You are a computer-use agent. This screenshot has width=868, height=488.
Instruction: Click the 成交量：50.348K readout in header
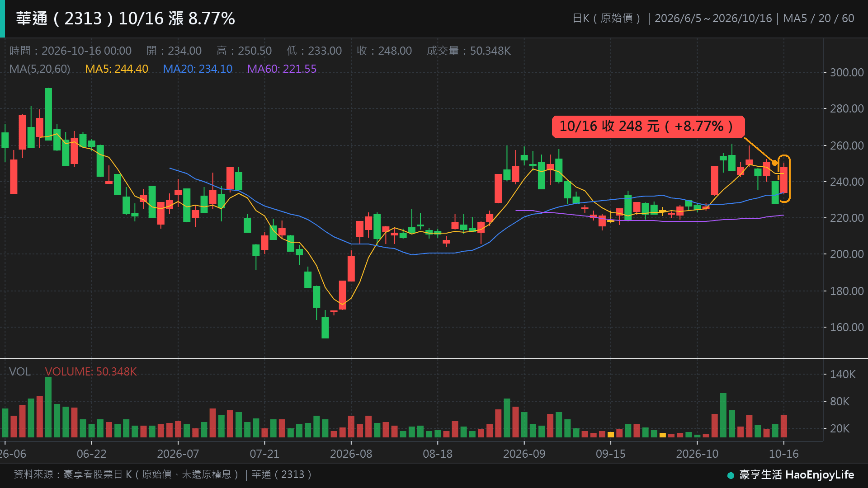point(469,51)
